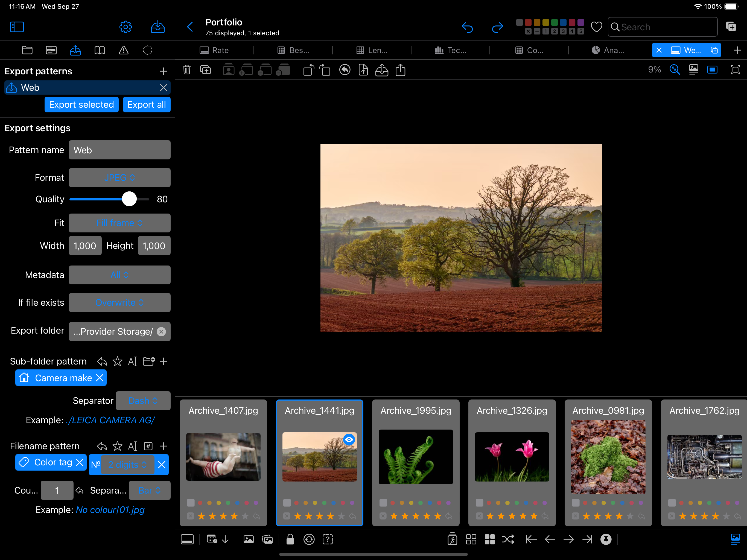
Task: Open the Fit Fill frame dropdown
Action: pyautogui.click(x=119, y=223)
